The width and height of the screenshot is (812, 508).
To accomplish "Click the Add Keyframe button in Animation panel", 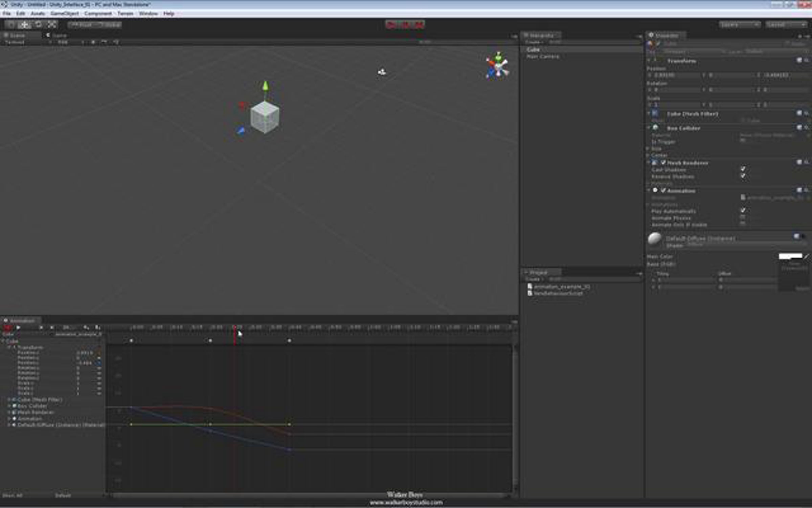I will pos(86,327).
